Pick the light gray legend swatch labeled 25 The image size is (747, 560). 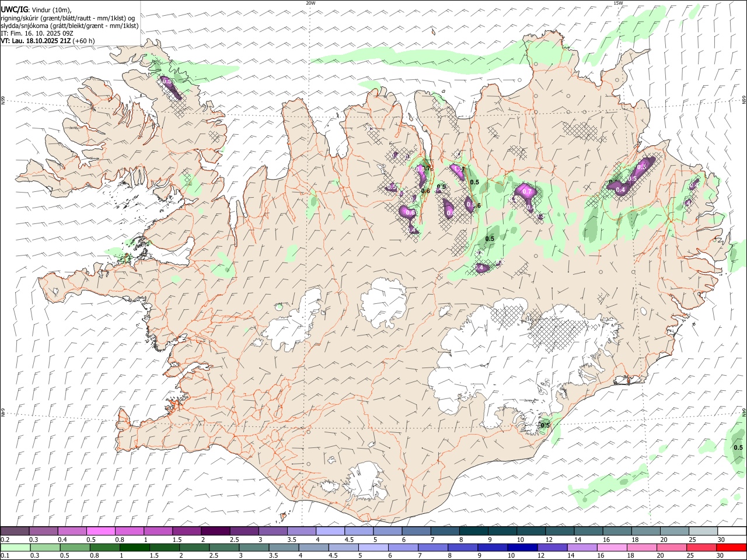[703, 531]
